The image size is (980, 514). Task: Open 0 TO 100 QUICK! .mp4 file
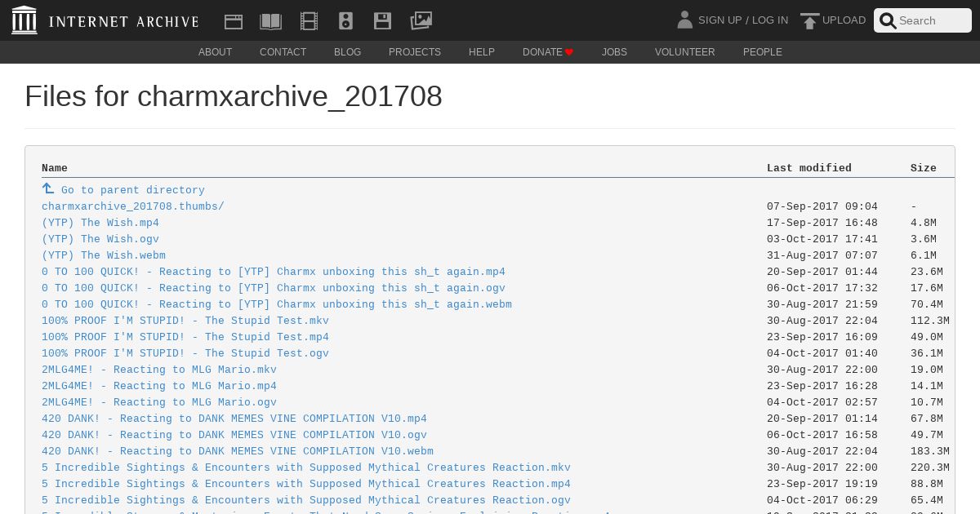[x=274, y=272]
